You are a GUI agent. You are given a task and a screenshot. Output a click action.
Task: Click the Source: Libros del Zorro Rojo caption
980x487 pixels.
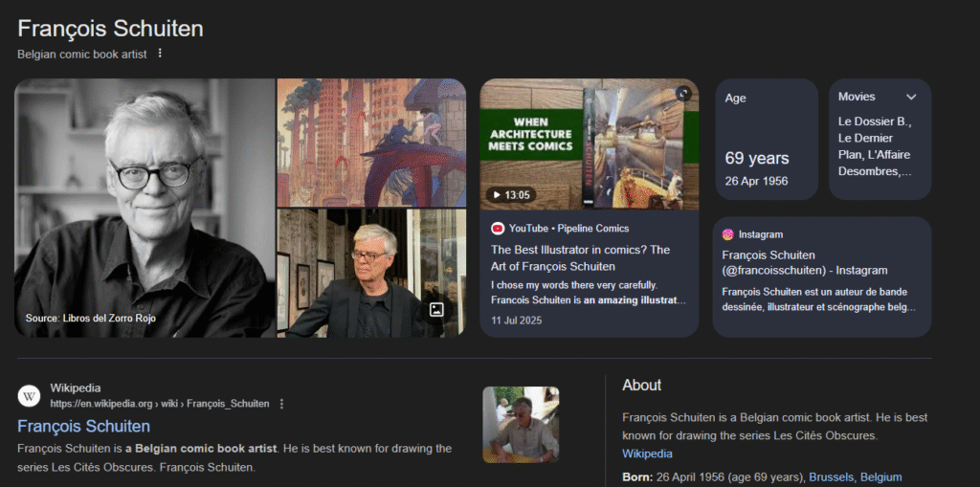(x=90, y=318)
